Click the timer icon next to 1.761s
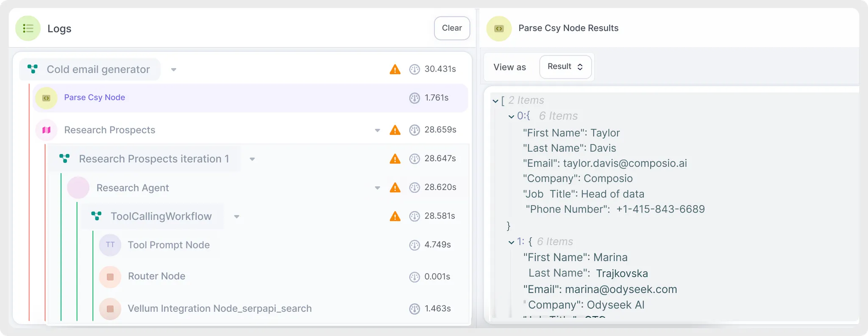 [415, 98]
